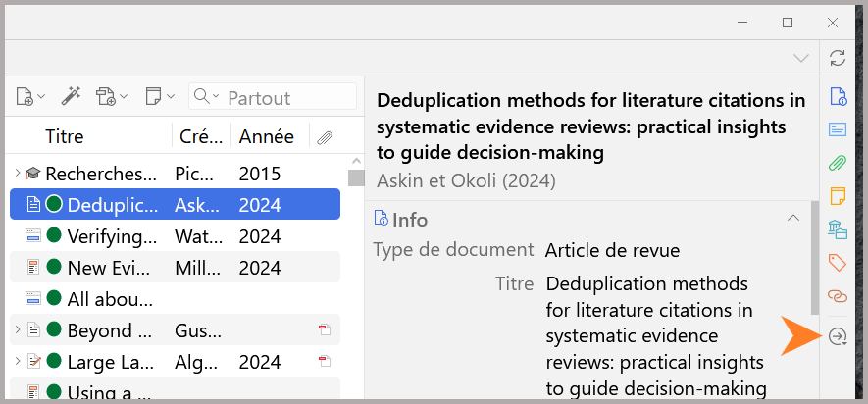Open the search mode dropdown arrow
Screen dimensions: 868x404
(x=216, y=97)
